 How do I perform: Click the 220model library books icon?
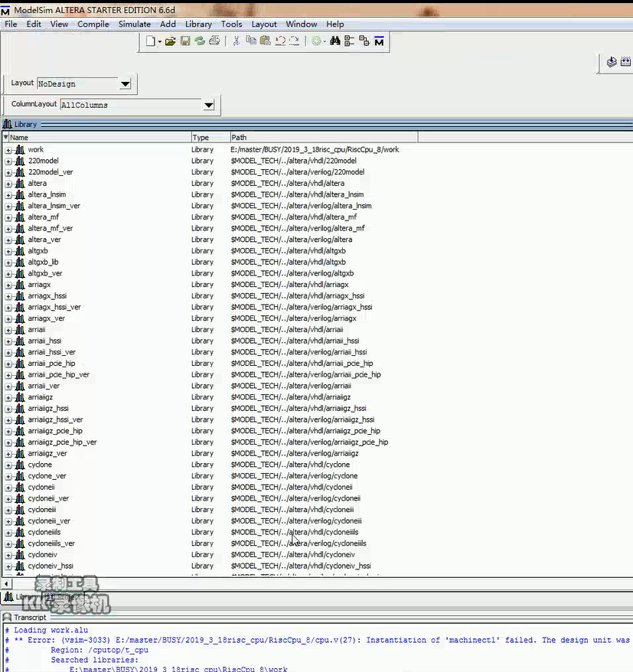(x=20, y=161)
